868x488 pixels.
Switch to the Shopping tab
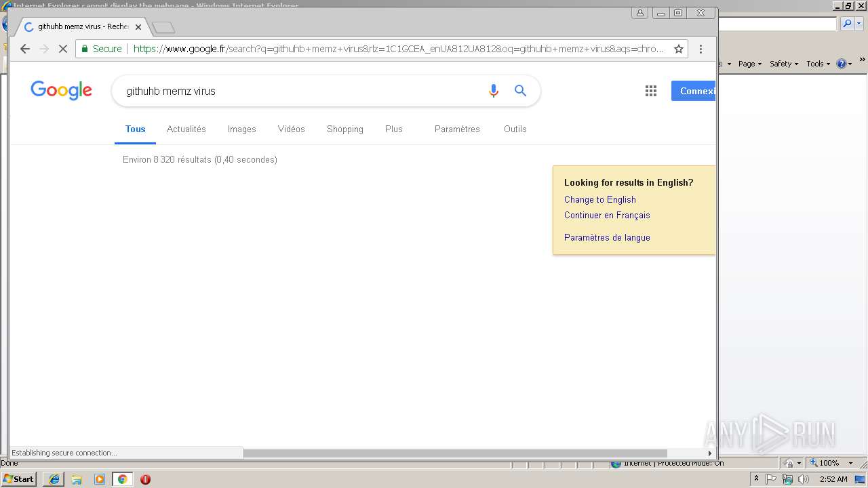click(345, 129)
